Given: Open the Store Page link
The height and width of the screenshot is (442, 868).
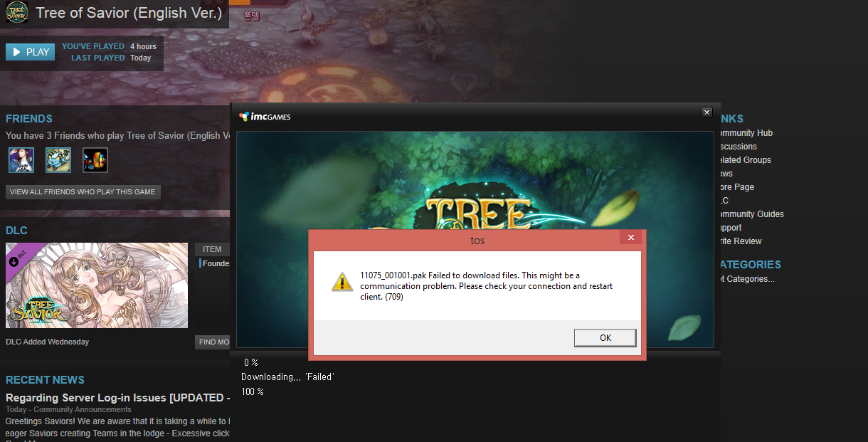Looking at the screenshot, I should coord(737,187).
